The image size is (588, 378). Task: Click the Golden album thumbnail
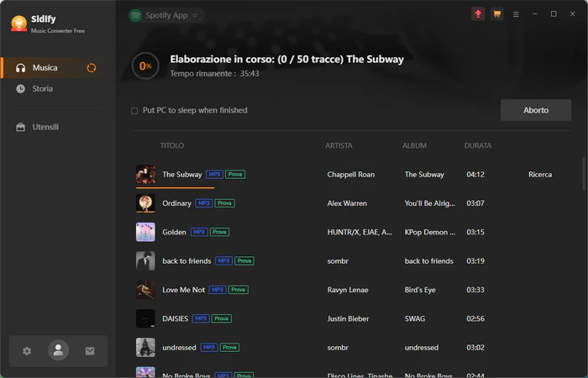click(145, 232)
